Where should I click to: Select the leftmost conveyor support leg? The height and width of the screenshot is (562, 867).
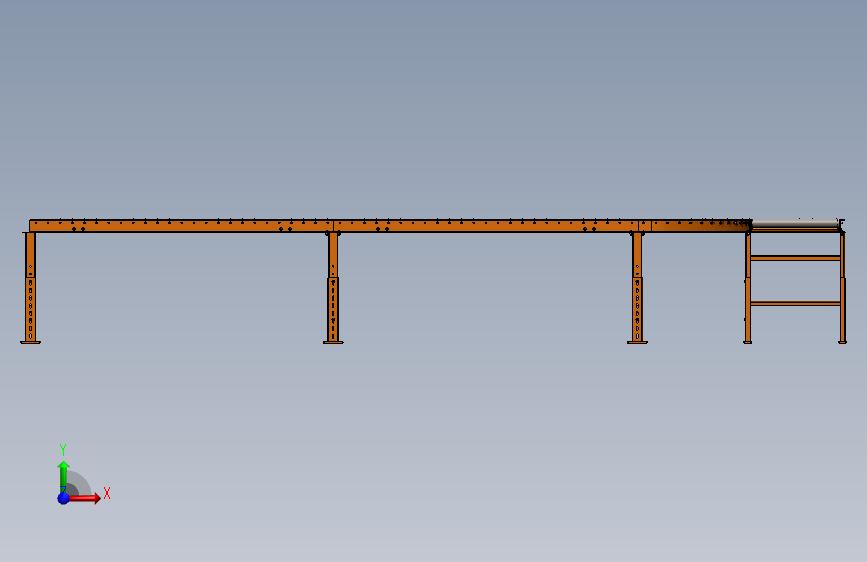[x=30, y=288]
